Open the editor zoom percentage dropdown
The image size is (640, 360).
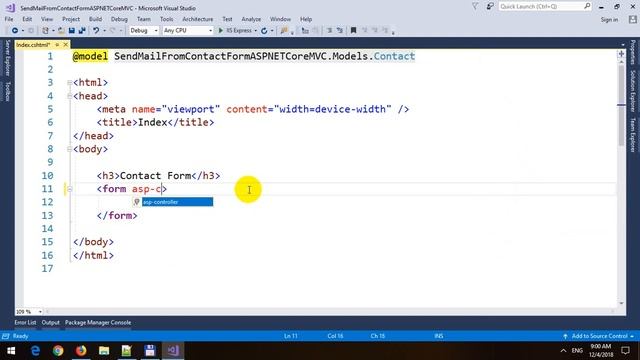point(40,312)
